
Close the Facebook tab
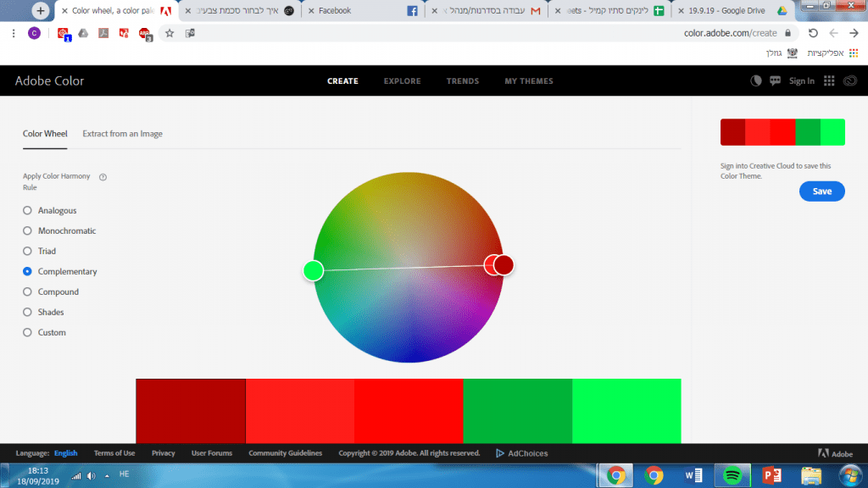click(311, 10)
